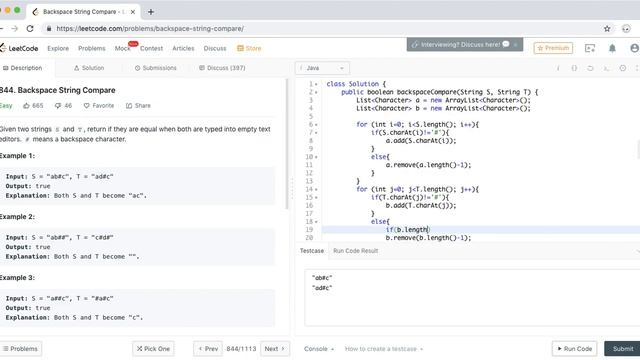This screenshot has height=360, width=640.
Task: Switch to the Description tab
Action: (22, 68)
